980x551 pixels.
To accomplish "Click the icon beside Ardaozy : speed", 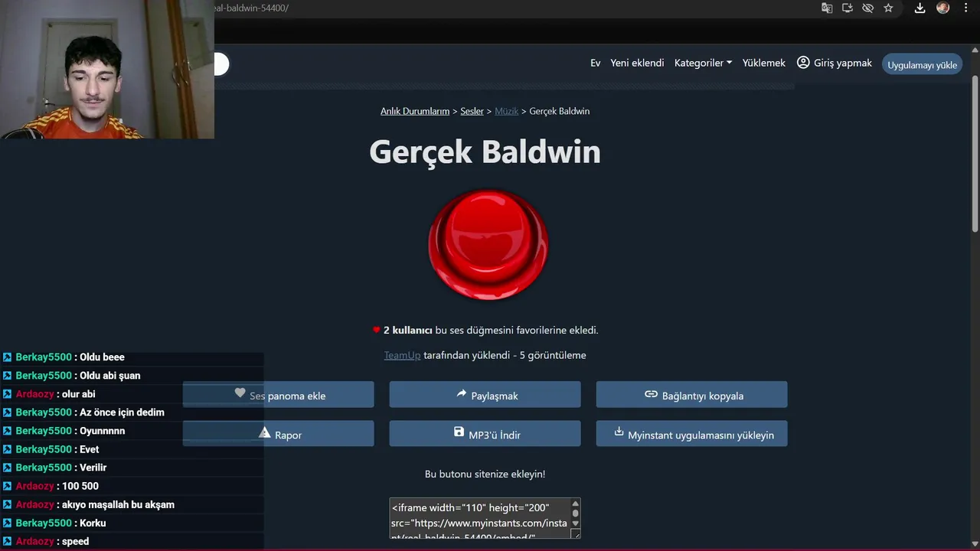I will pos(7,541).
